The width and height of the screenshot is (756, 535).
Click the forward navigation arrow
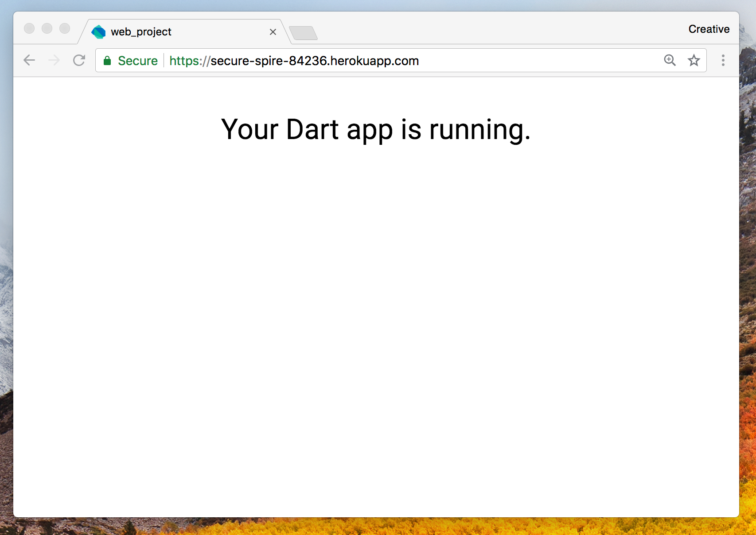(x=54, y=60)
